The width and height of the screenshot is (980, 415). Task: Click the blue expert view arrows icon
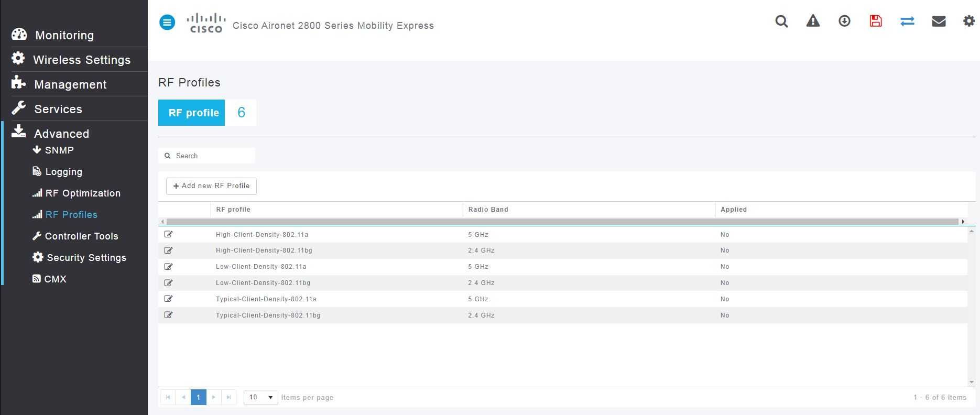click(x=907, y=21)
